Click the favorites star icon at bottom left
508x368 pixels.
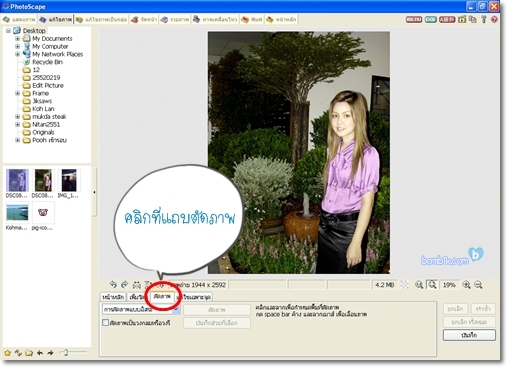click(x=8, y=353)
